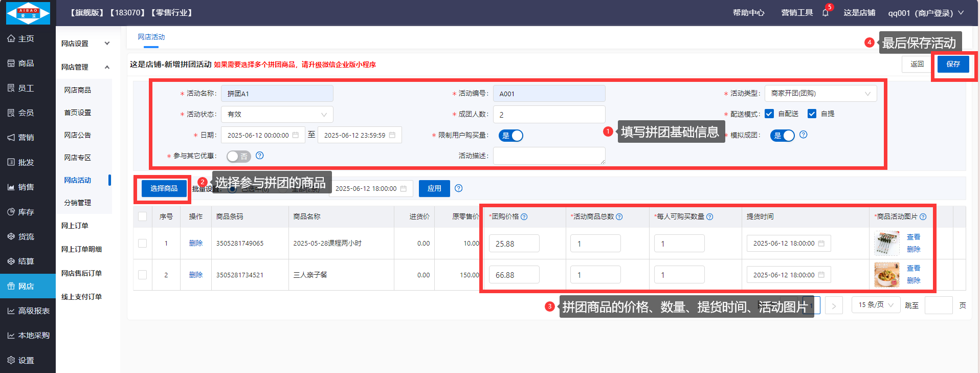
Task: Click the notification bell icon
Action: [825, 13]
